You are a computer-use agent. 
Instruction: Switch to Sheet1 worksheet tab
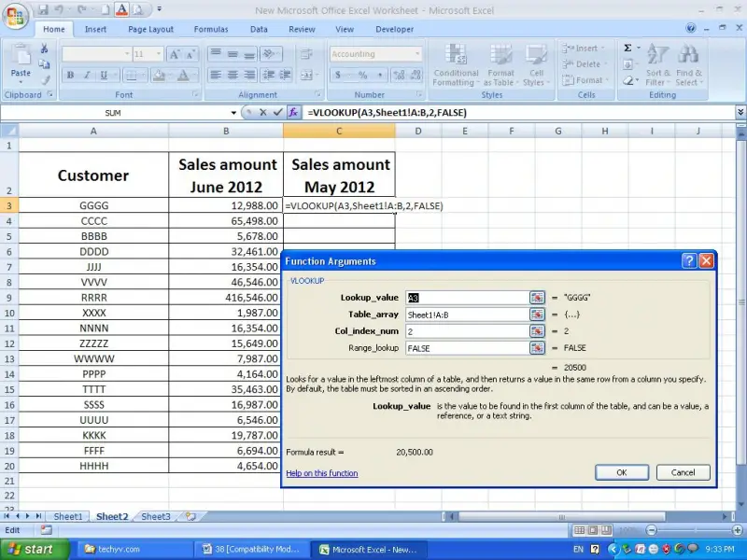[x=67, y=517]
